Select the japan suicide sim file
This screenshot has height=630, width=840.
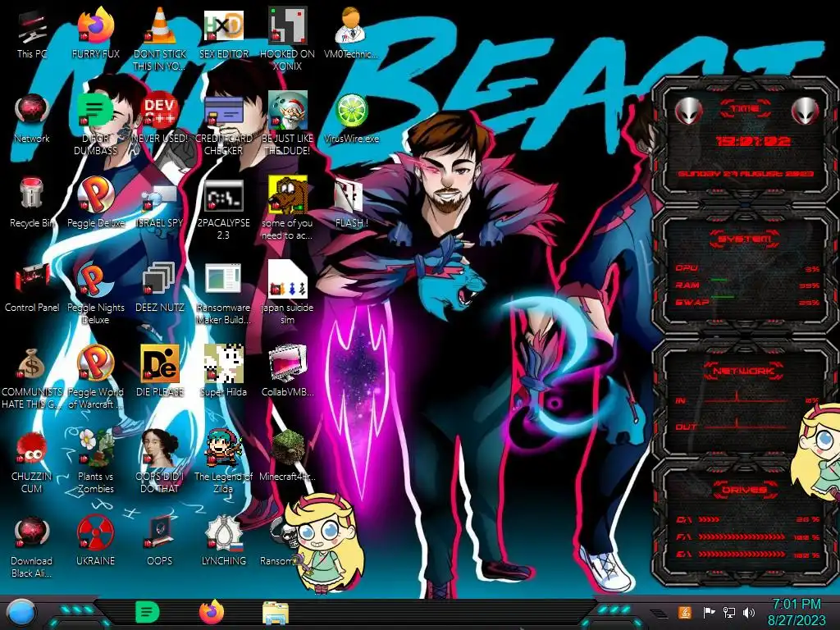(287, 294)
